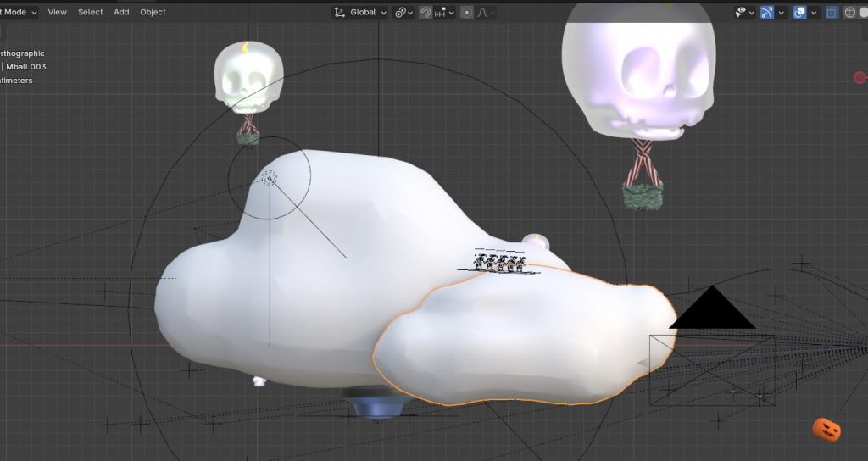Toggle proportional editing
Viewport: 868px width, 461px height.
[467, 12]
